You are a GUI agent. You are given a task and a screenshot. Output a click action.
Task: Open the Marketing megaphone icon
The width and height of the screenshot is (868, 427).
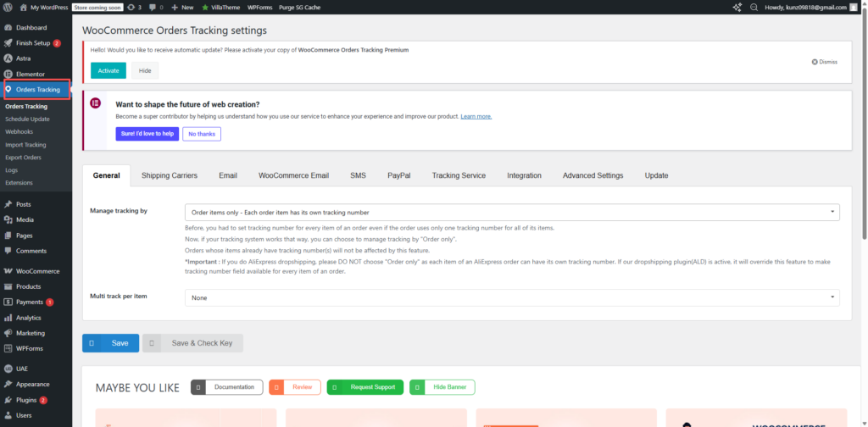pos(8,334)
